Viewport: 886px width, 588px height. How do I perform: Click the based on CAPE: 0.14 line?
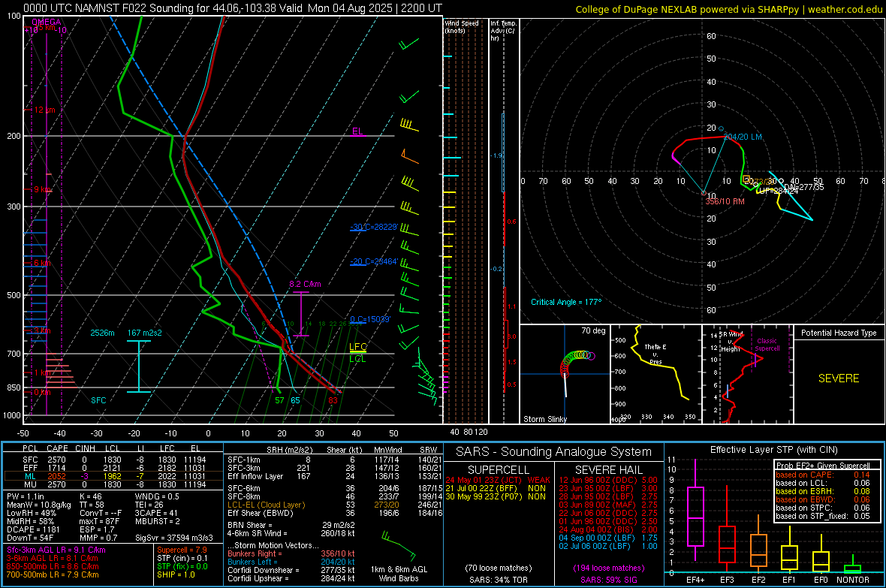823,475
